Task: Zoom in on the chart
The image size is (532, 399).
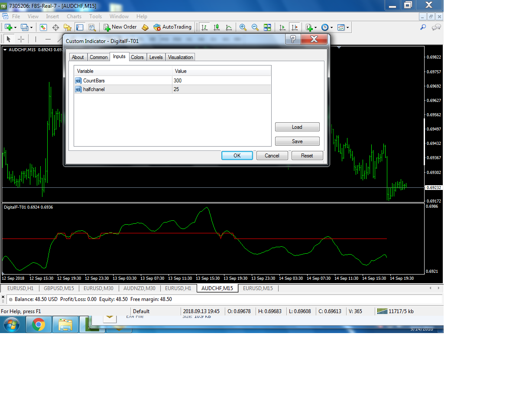Action: click(x=243, y=27)
